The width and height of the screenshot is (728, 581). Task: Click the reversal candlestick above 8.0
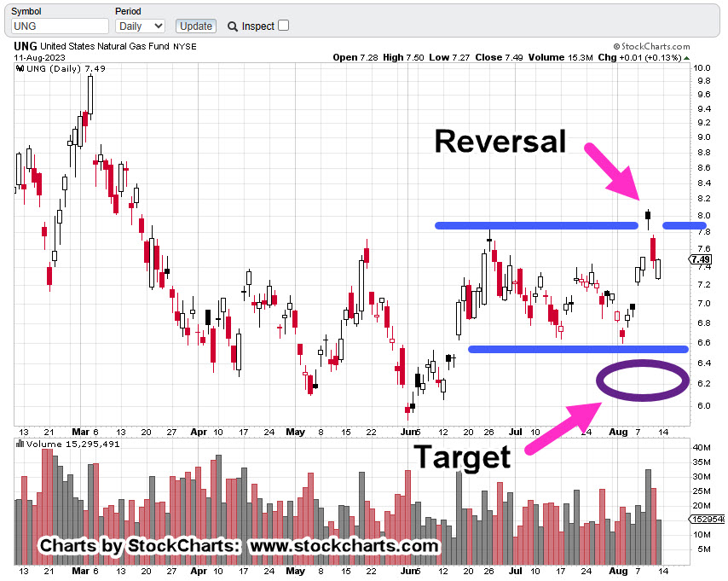click(648, 215)
